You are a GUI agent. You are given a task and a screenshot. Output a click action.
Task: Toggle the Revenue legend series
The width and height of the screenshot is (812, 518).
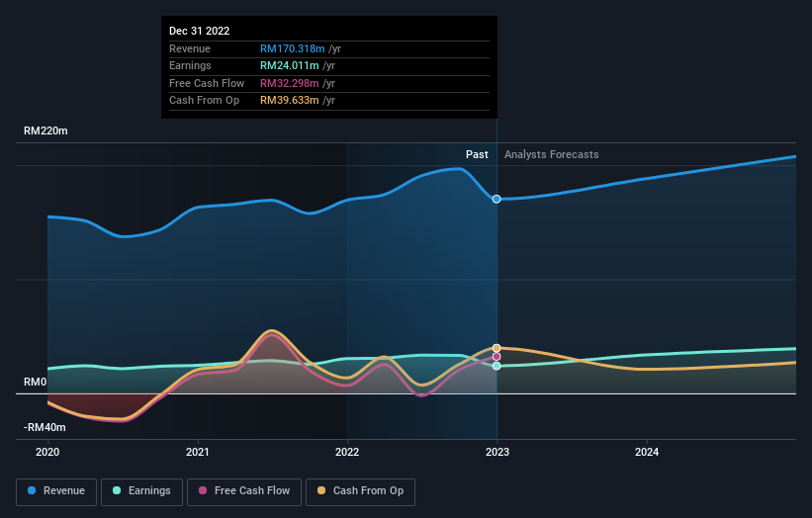click(56, 491)
